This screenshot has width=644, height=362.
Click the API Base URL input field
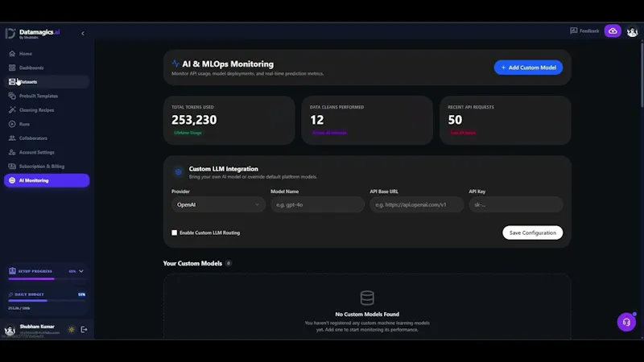click(416, 204)
